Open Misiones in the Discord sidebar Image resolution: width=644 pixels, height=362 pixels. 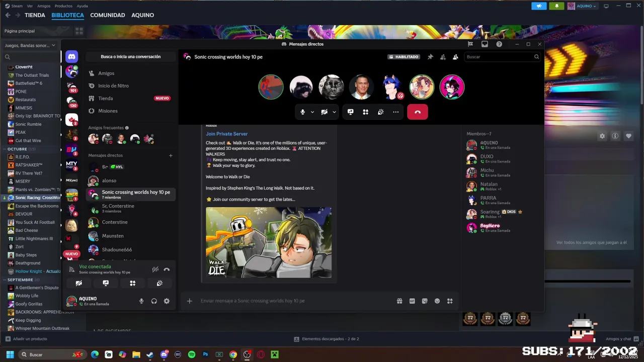(x=130, y=111)
